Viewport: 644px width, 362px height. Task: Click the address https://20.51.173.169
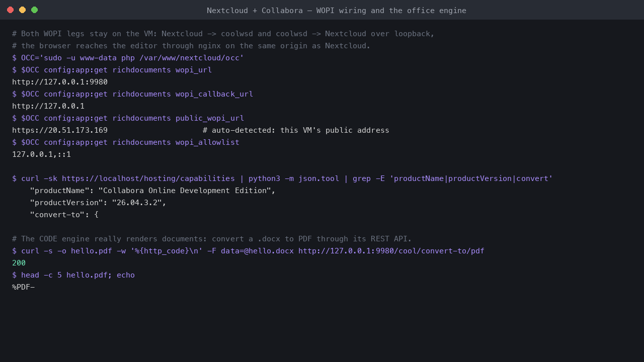60,130
